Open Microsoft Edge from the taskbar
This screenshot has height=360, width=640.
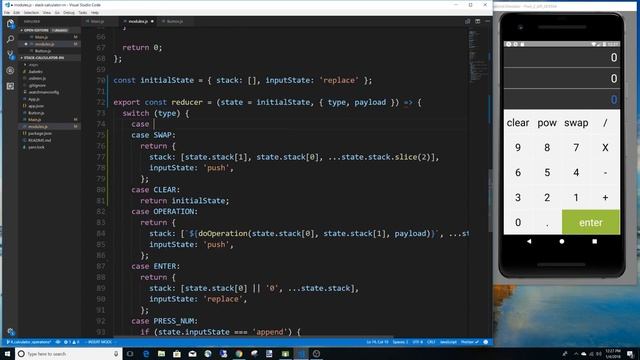tap(146, 353)
